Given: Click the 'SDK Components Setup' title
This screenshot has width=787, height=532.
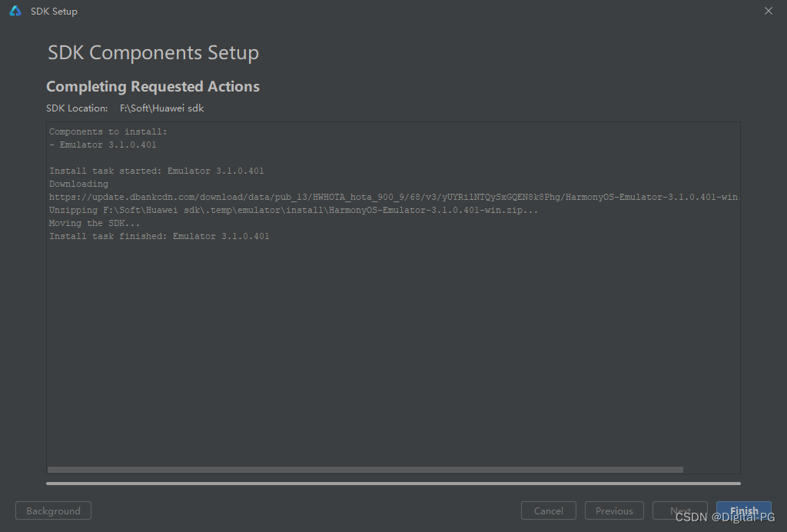Looking at the screenshot, I should tap(153, 53).
